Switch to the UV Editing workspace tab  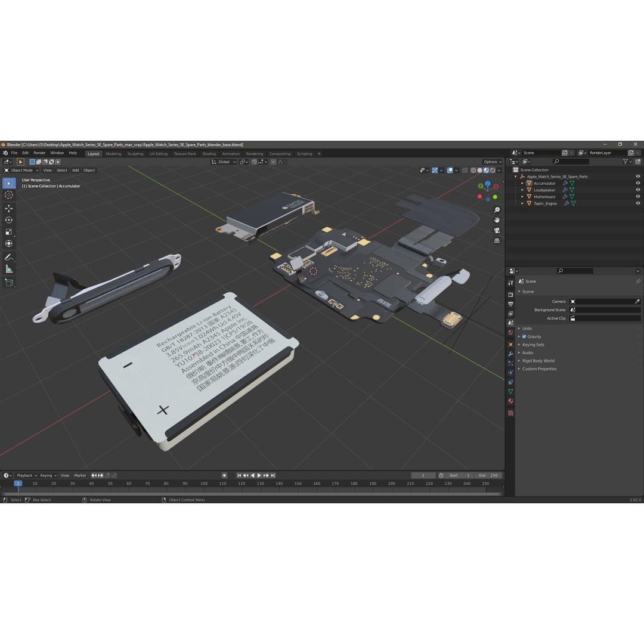click(159, 154)
